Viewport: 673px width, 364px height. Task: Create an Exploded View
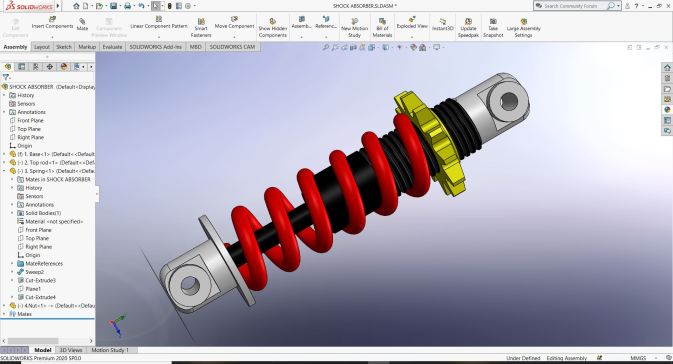pyautogui.click(x=412, y=23)
